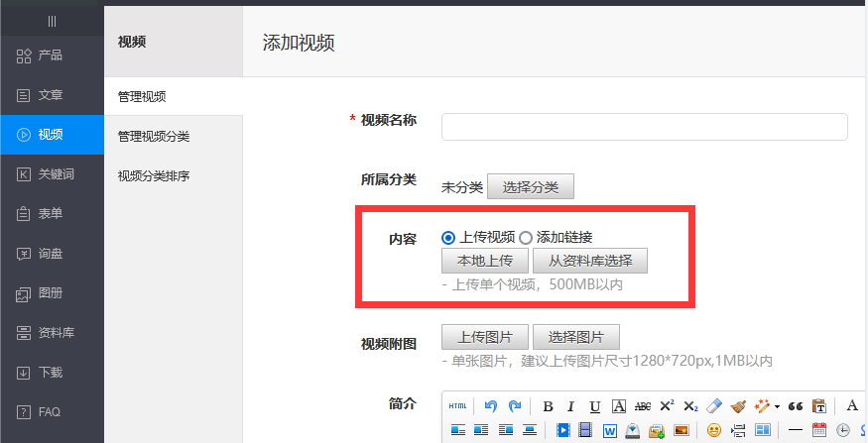Insert blockquote with quote marks icon
This screenshot has height=443, width=868.
pyautogui.click(x=795, y=406)
